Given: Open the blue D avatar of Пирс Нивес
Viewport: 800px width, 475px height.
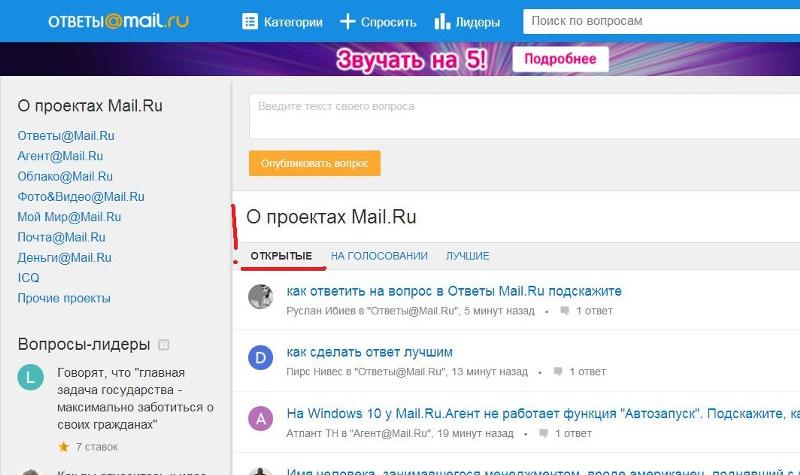Looking at the screenshot, I should [x=260, y=358].
